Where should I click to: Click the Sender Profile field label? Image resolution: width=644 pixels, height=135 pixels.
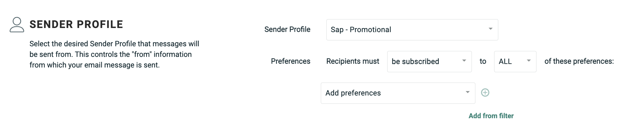(x=287, y=29)
